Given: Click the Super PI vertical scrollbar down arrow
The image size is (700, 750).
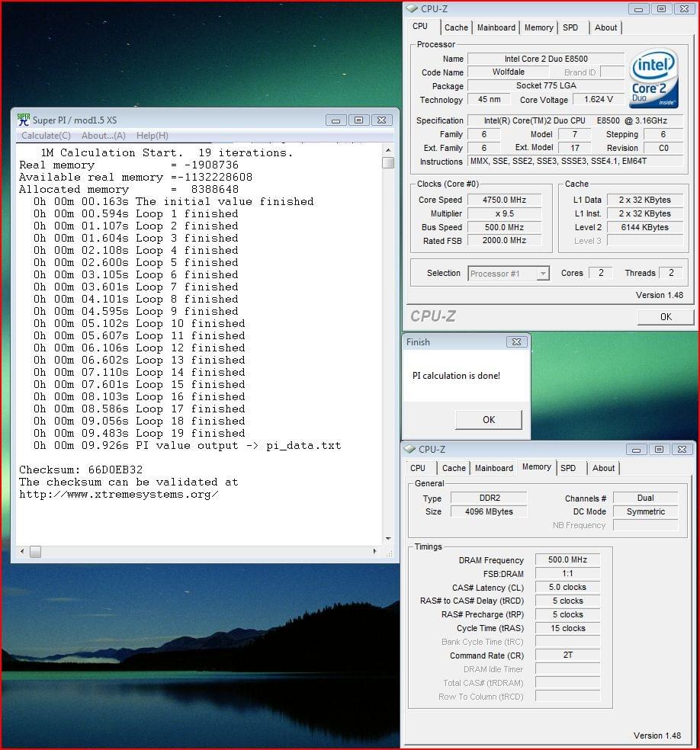Looking at the screenshot, I should [388, 539].
